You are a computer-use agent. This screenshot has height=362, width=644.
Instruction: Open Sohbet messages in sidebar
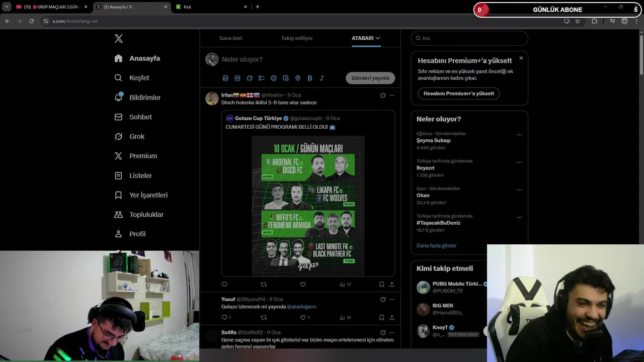tap(133, 117)
